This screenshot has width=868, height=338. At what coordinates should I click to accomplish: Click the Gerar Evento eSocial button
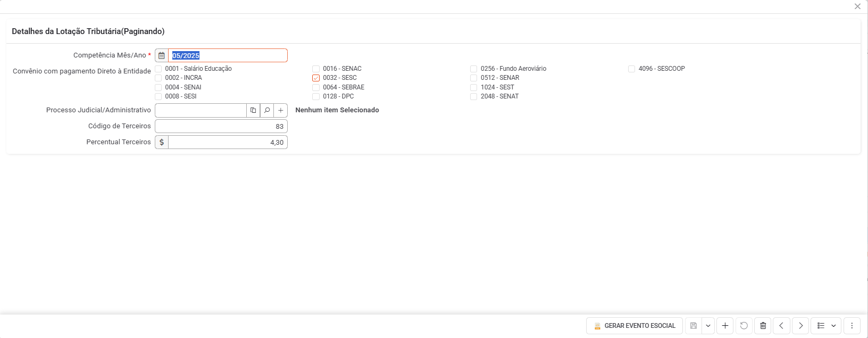click(635, 326)
